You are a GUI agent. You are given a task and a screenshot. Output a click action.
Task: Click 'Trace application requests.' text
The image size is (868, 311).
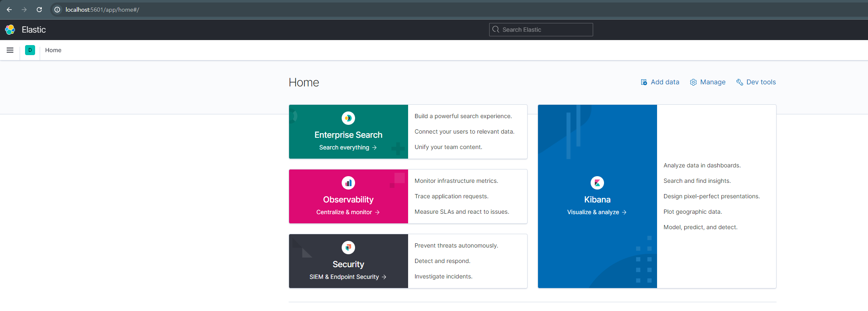(452, 196)
